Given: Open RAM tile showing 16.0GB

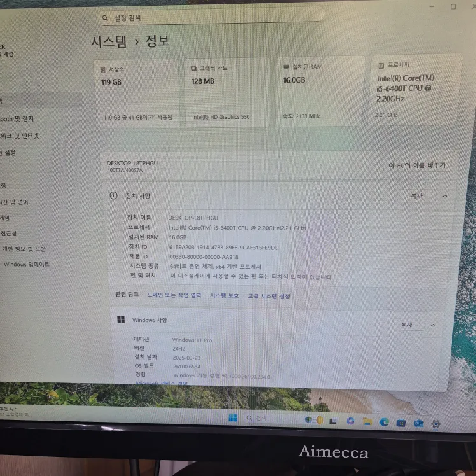Looking at the screenshot, I should point(320,91).
